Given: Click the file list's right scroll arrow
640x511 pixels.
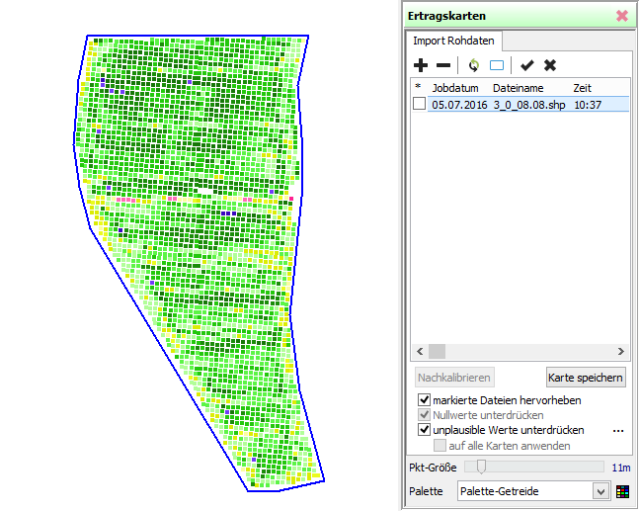Looking at the screenshot, I should click(x=622, y=352).
